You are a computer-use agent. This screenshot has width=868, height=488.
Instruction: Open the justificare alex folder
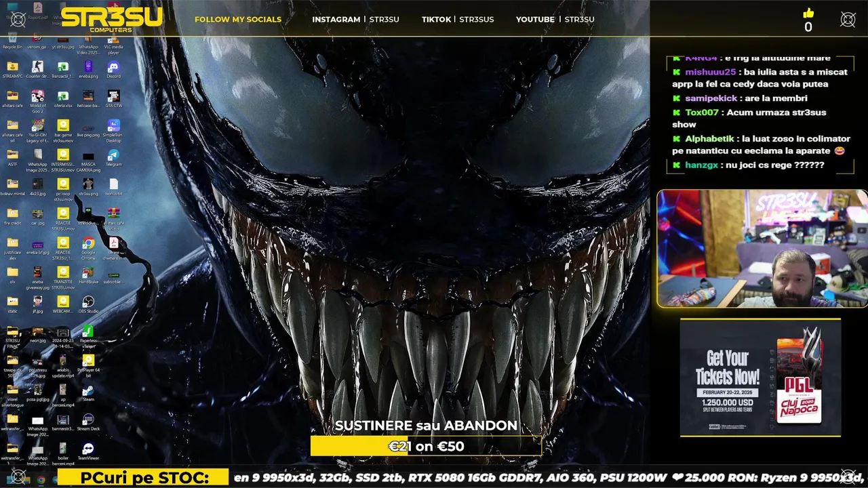tap(12, 247)
